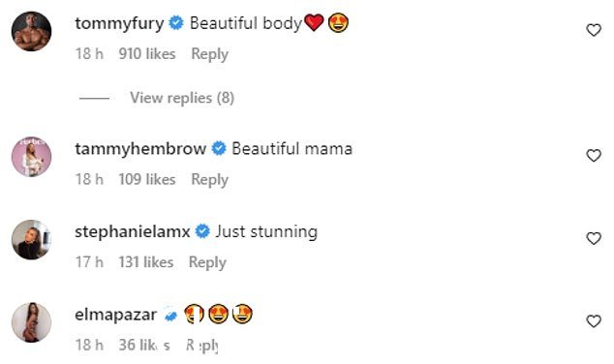Open the stephanielamx username link
614x364 pixels.
click(x=133, y=231)
